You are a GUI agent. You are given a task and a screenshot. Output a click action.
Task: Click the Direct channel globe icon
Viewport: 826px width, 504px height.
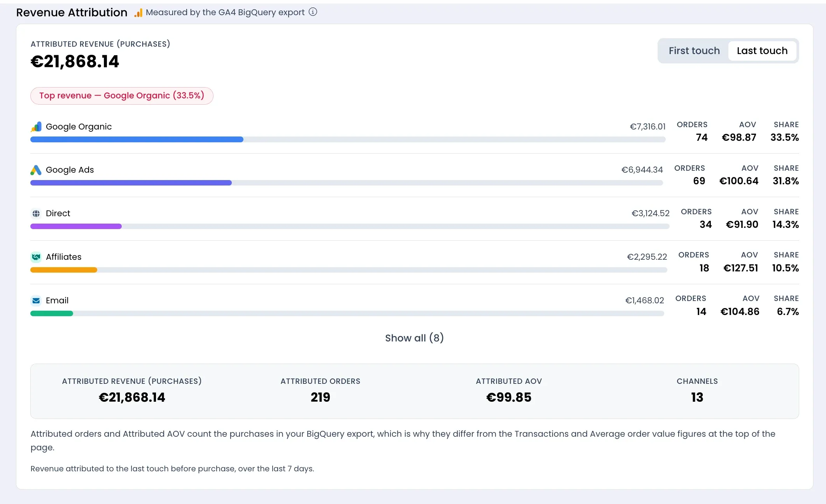point(36,213)
